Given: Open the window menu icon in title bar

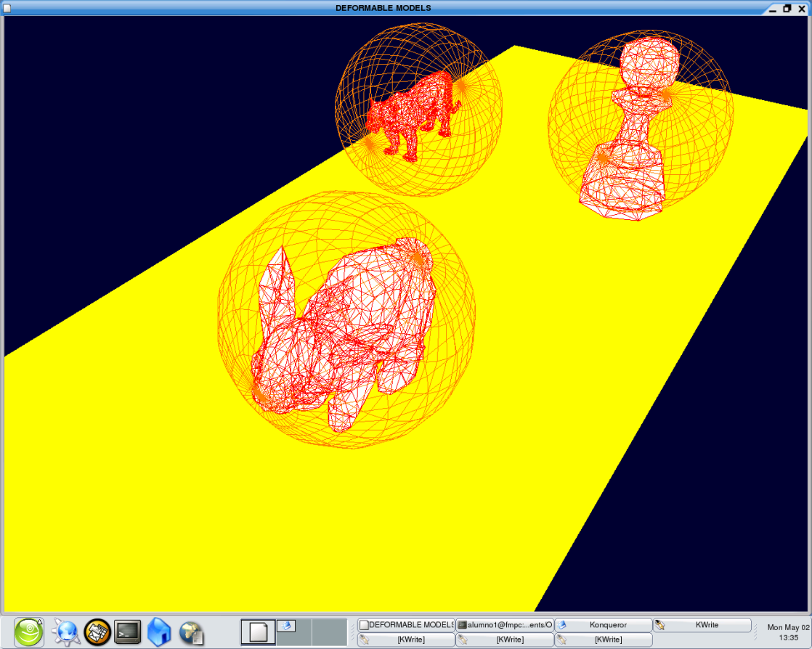Looking at the screenshot, I should point(7,8).
